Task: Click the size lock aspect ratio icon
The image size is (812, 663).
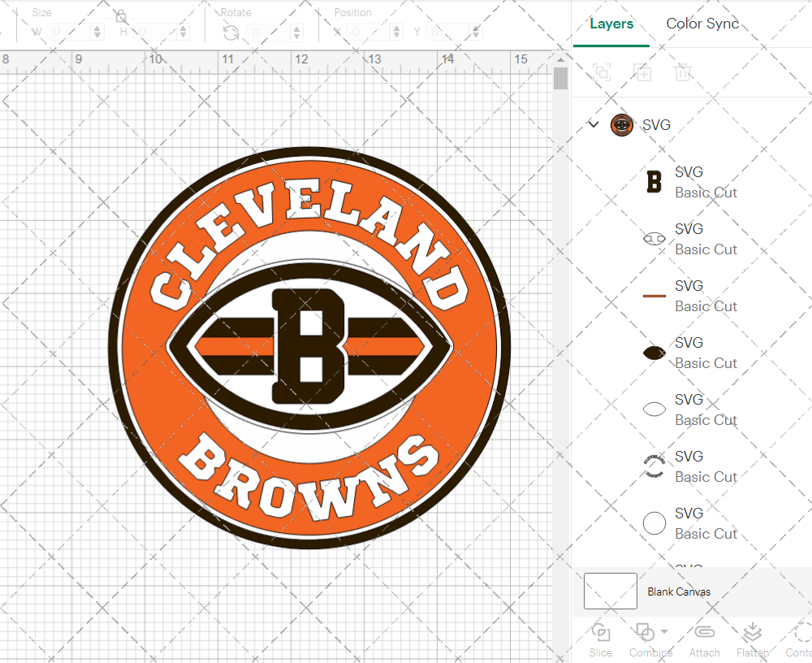Action: click(121, 16)
